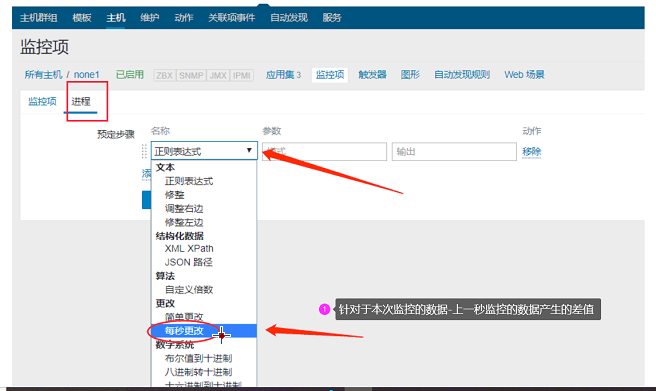Open the 服务 menu item
The image size is (656, 391).
click(332, 18)
